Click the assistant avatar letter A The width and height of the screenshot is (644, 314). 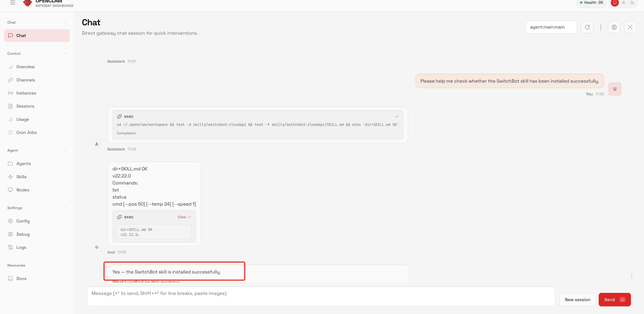(97, 144)
